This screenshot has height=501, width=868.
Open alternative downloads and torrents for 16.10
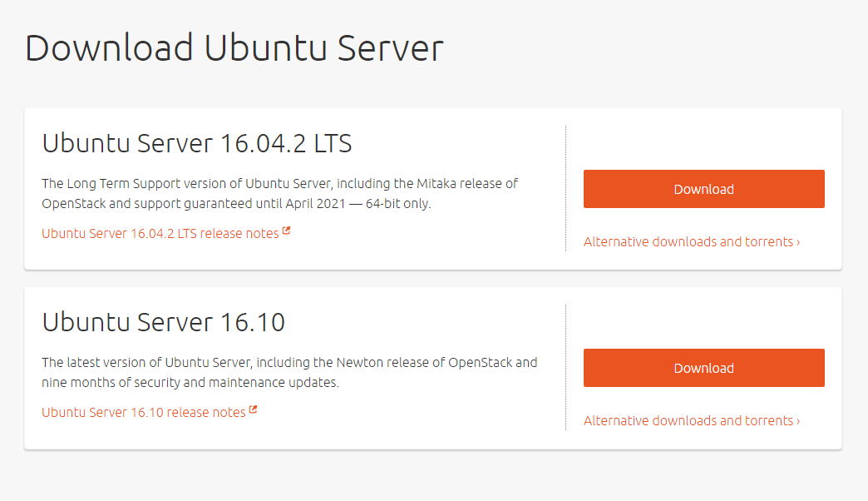pos(688,421)
